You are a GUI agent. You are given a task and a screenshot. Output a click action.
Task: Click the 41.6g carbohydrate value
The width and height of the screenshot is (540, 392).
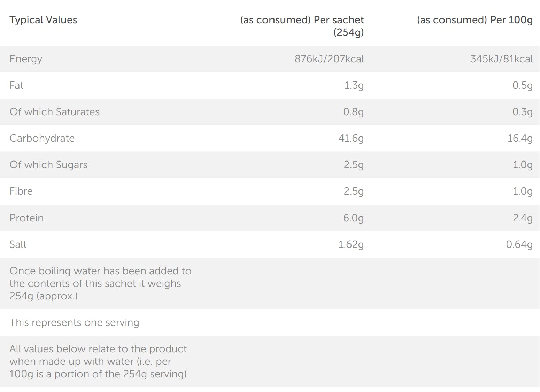pyautogui.click(x=351, y=138)
